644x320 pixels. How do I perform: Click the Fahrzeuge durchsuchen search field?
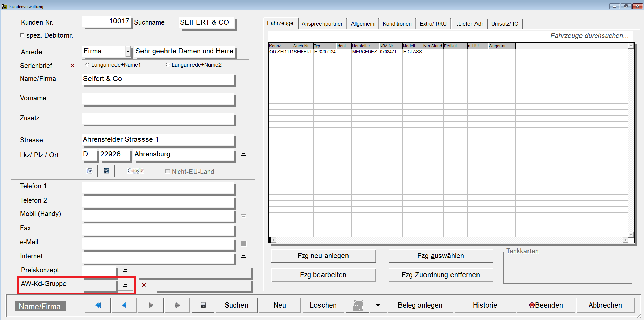[x=451, y=36]
